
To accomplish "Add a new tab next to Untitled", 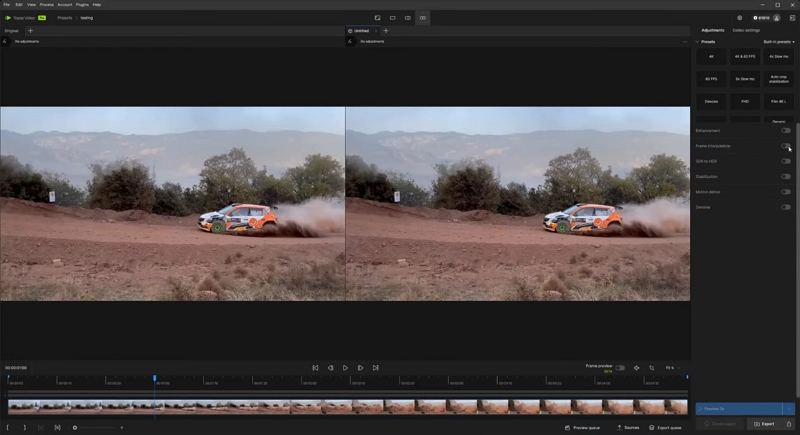I will click(x=386, y=31).
